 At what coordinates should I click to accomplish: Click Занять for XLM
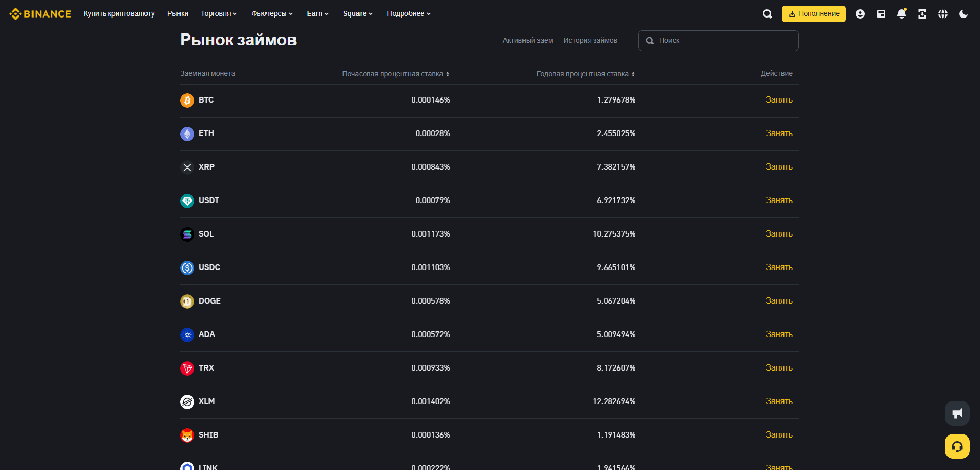[x=779, y=401]
